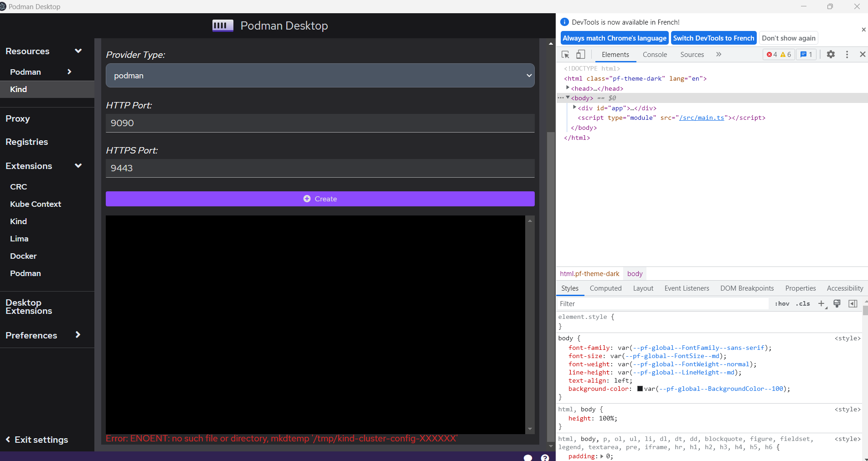Image resolution: width=868 pixels, height=461 pixels.
Task: Click Don't show again button
Action: pyautogui.click(x=789, y=38)
